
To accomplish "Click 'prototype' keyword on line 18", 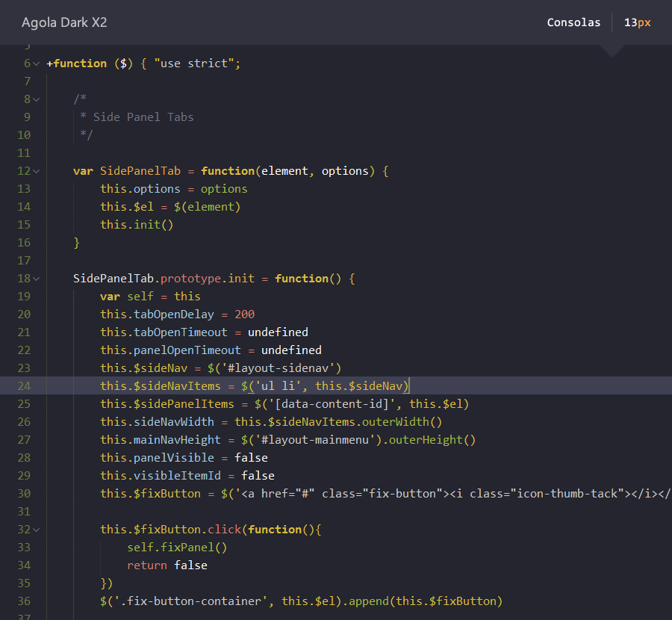I will click(x=190, y=279).
